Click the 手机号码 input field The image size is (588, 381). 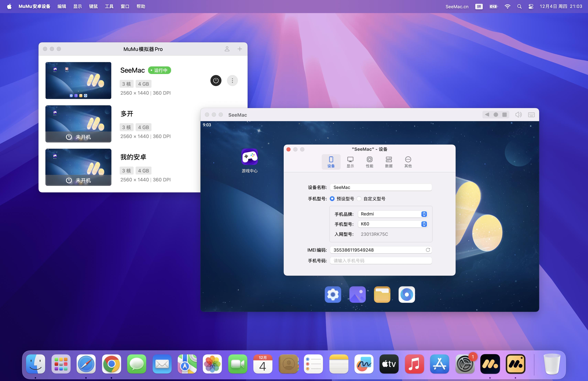pos(380,261)
